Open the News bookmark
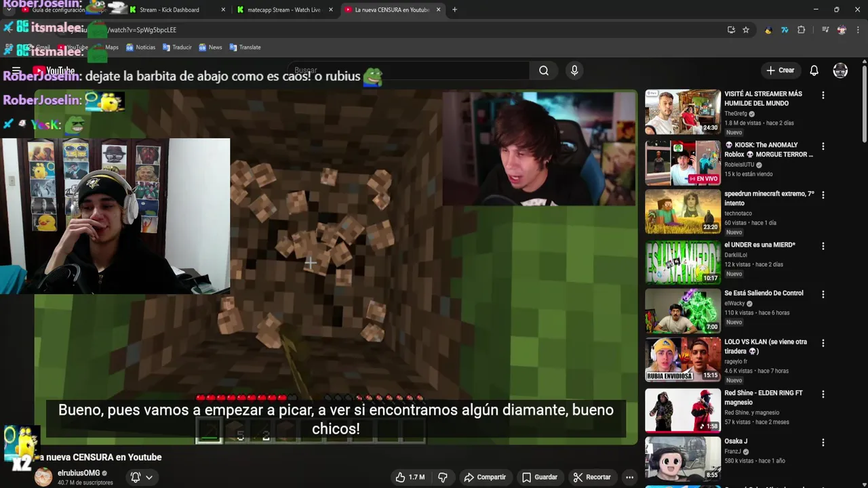This screenshot has width=868, height=488. pos(210,47)
